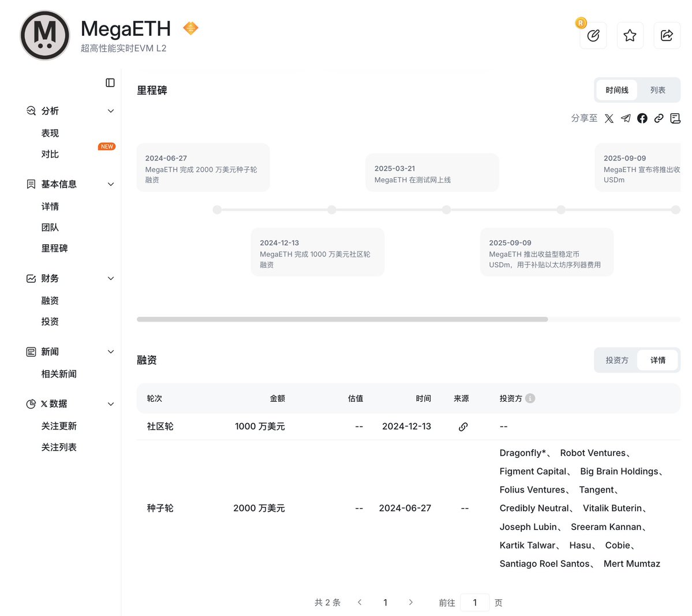
Task: Click the Vitalik Buterin investor link
Action: [612, 508]
